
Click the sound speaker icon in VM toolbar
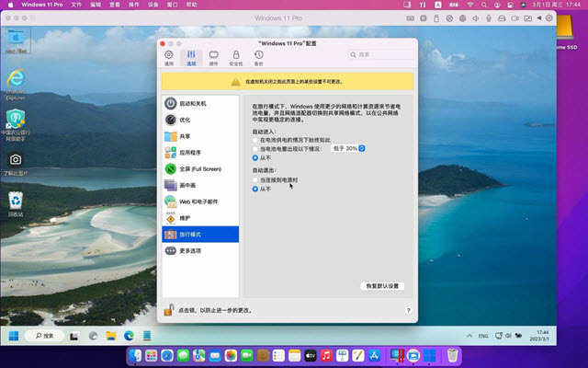[476, 18]
